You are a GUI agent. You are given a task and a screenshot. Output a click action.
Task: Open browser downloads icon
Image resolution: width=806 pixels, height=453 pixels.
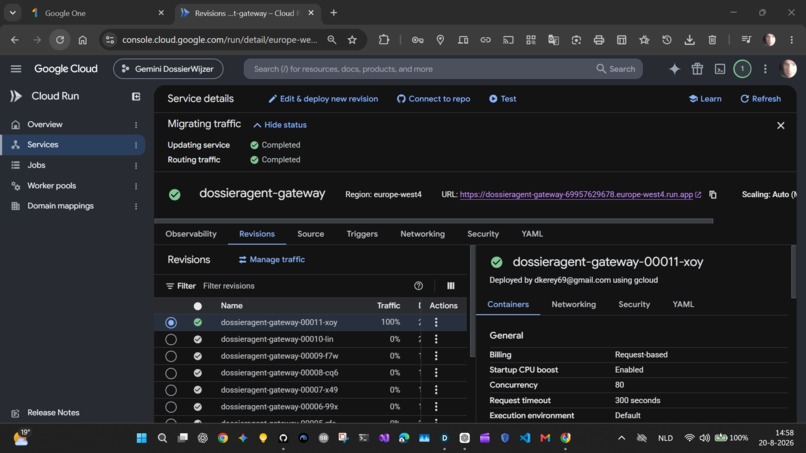click(689, 40)
